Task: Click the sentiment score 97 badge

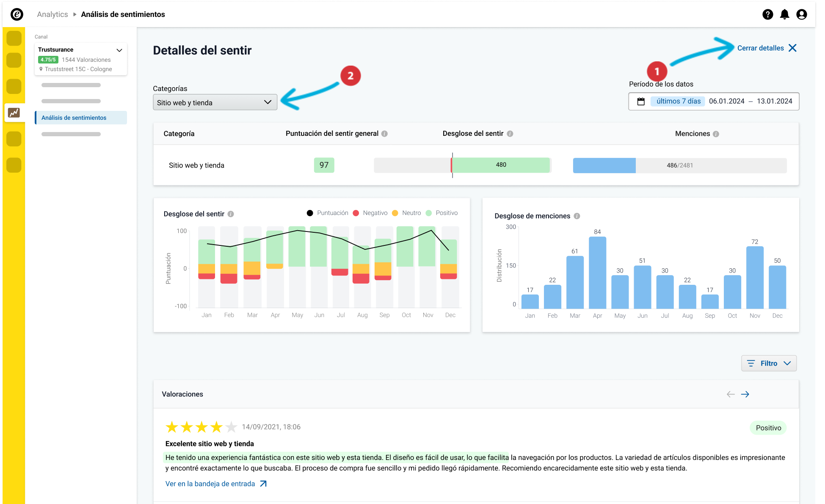Action: click(324, 165)
